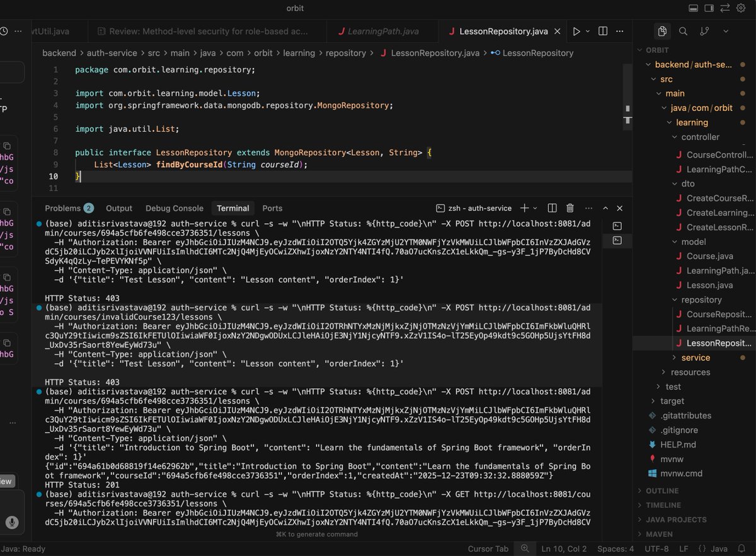
Task: Open Course.java in explorer
Action: click(x=709, y=256)
